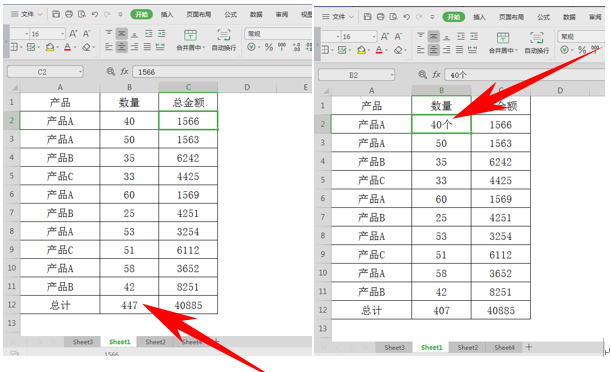Toggle center horizontal align in the right window
Viewport: 611px width, 372px height.
tap(433, 50)
